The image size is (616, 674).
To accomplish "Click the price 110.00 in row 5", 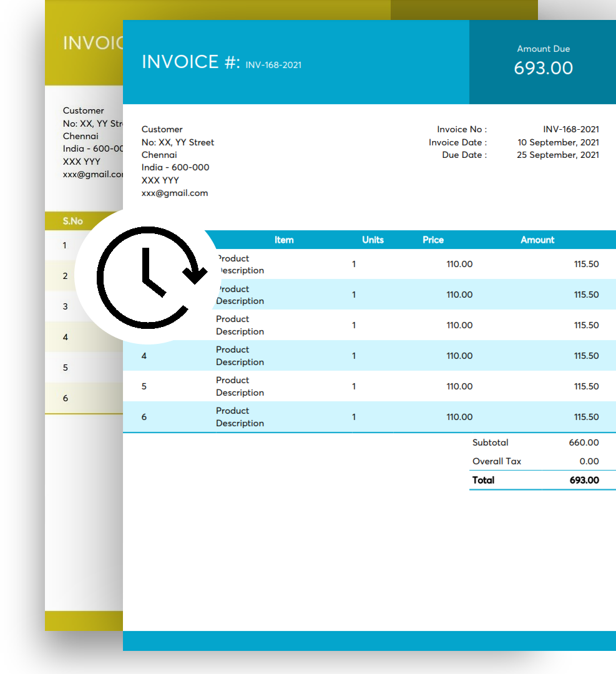I will [459, 386].
